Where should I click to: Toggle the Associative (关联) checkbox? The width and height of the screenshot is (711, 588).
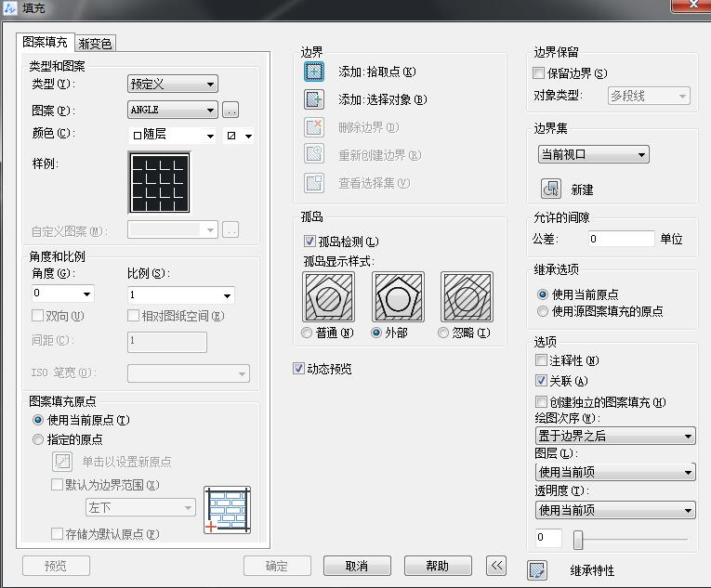point(541,380)
